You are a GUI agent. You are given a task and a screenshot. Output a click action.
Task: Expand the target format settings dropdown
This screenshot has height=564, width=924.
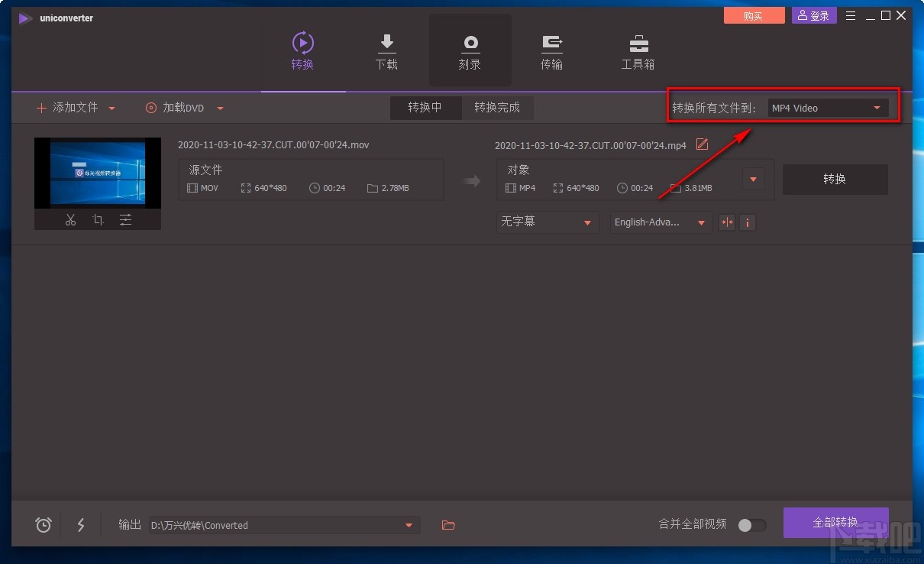click(753, 180)
